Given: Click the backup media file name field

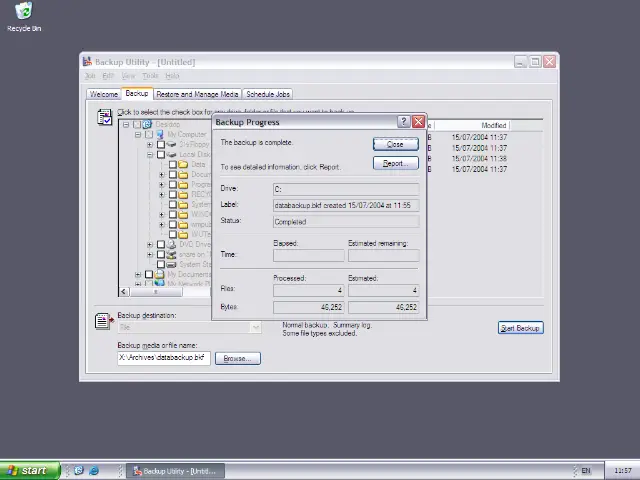Looking at the screenshot, I should coord(163,357).
